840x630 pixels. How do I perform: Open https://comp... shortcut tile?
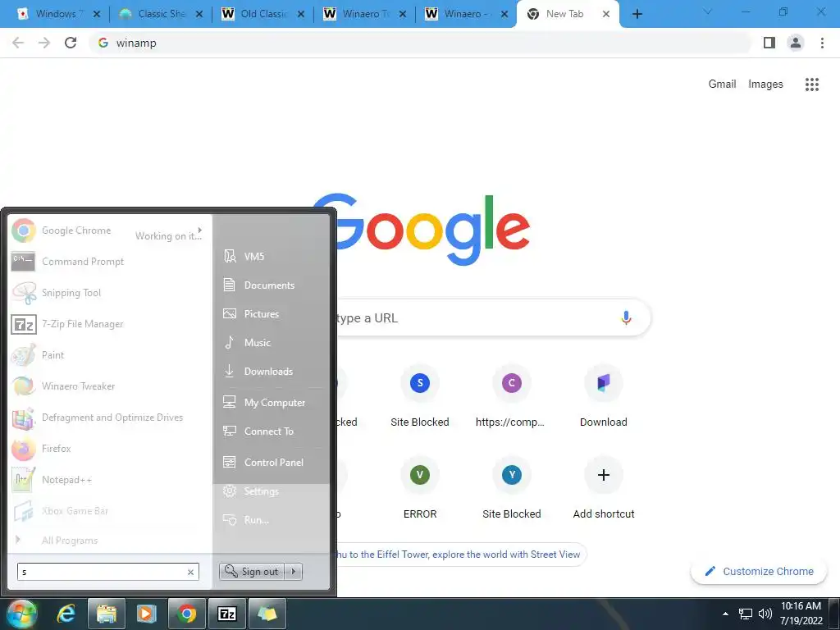pyautogui.click(x=512, y=396)
